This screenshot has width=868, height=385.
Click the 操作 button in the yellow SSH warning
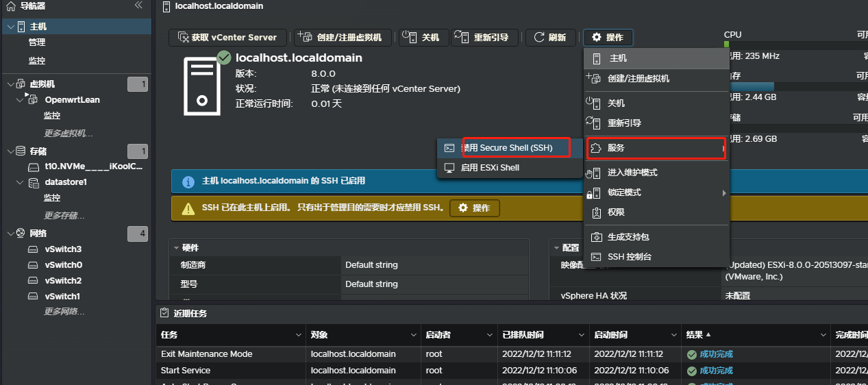pos(474,208)
